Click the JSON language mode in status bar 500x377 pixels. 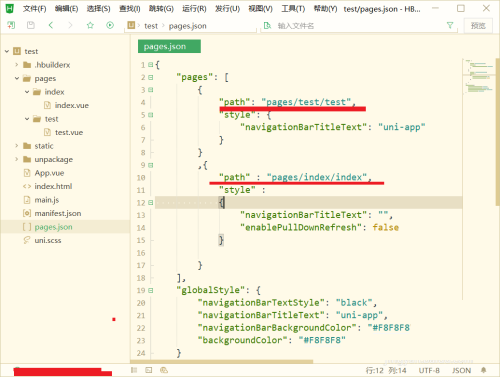461,370
